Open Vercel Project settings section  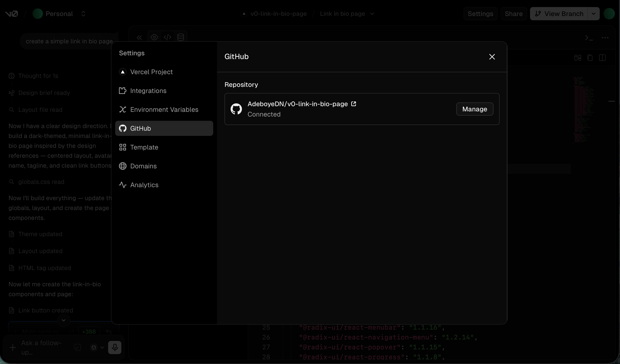click(x=164, y=72)
